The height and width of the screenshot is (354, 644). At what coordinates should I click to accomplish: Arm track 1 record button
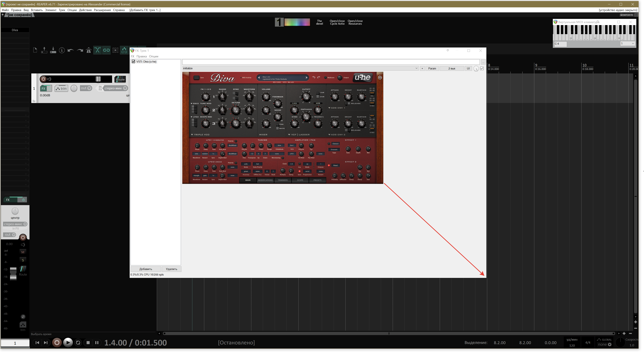43,79
